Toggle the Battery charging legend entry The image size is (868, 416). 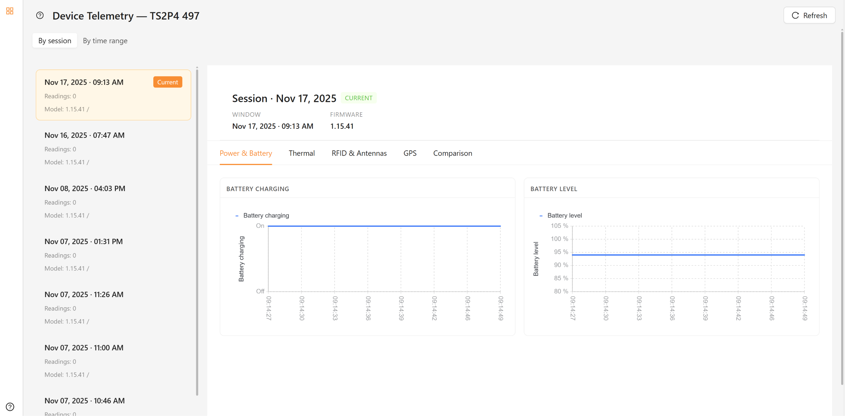(x=262, y=215)
